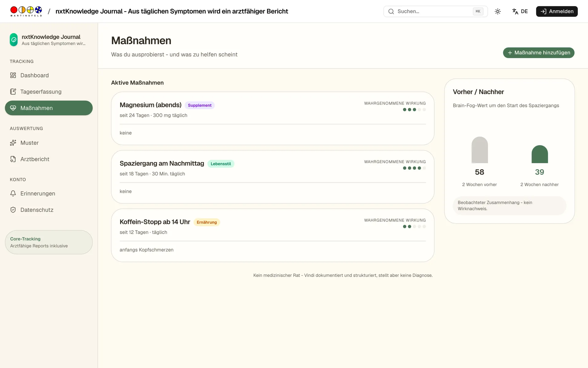The width and height of the screenshot is (588, 368).
Task: Click the Vorher / Nachher heading
Action: tap(478, 92)
